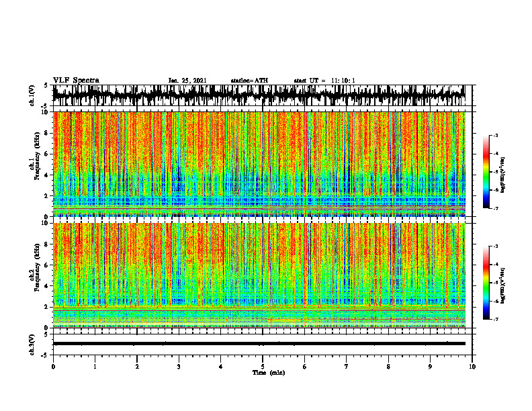This screenshot has height=411, width=532.
Task: Click time axis tick label 4
Action: [221, 367]
